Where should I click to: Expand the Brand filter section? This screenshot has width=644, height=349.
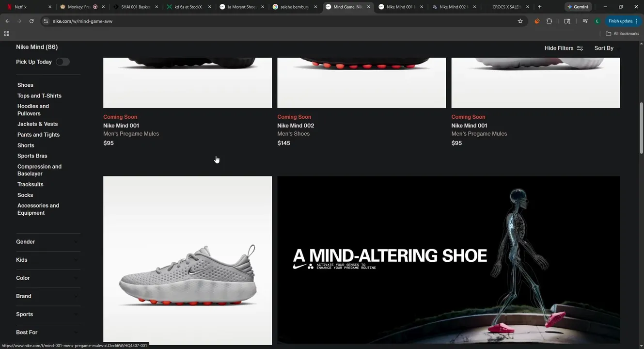pyautogui.click(x=47, y=296)
